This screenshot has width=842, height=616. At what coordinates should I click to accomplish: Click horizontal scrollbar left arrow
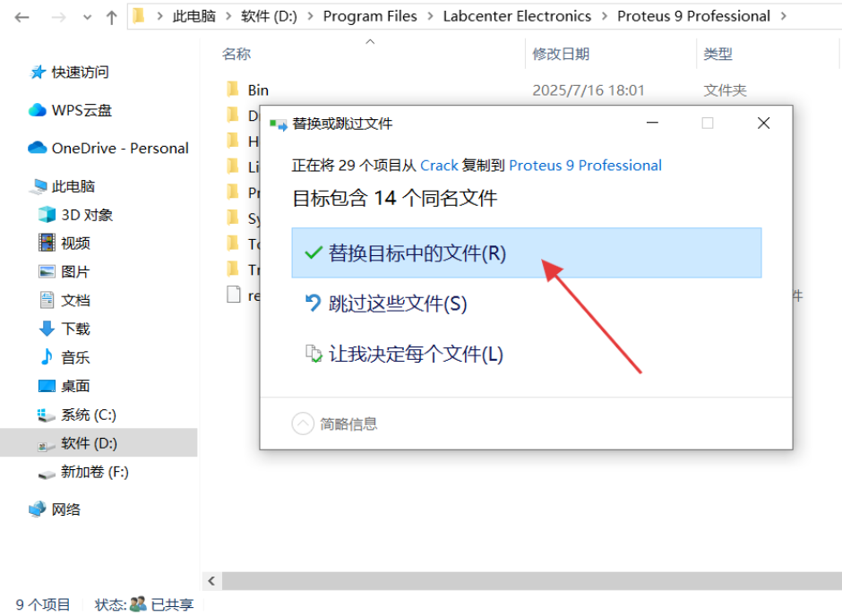211,581
